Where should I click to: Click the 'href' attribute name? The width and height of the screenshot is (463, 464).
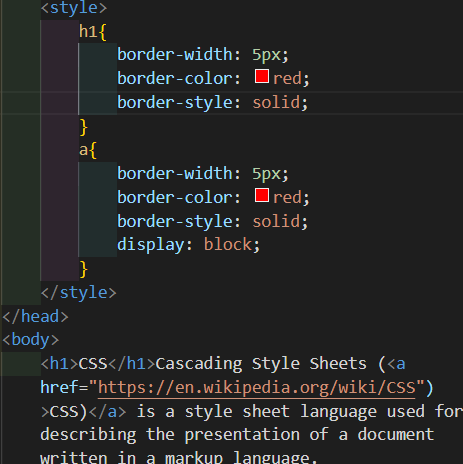[59, 388]
